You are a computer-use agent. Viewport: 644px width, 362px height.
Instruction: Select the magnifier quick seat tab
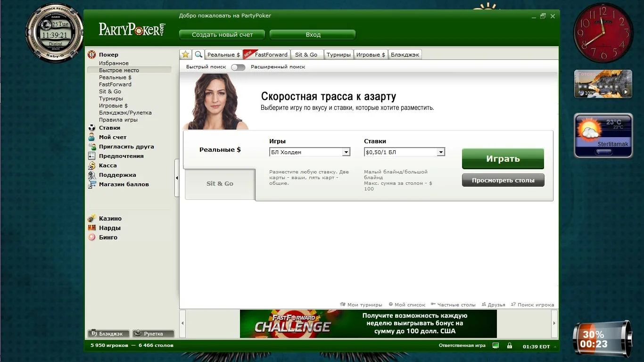pyautogui.click(x=198, y=54)
